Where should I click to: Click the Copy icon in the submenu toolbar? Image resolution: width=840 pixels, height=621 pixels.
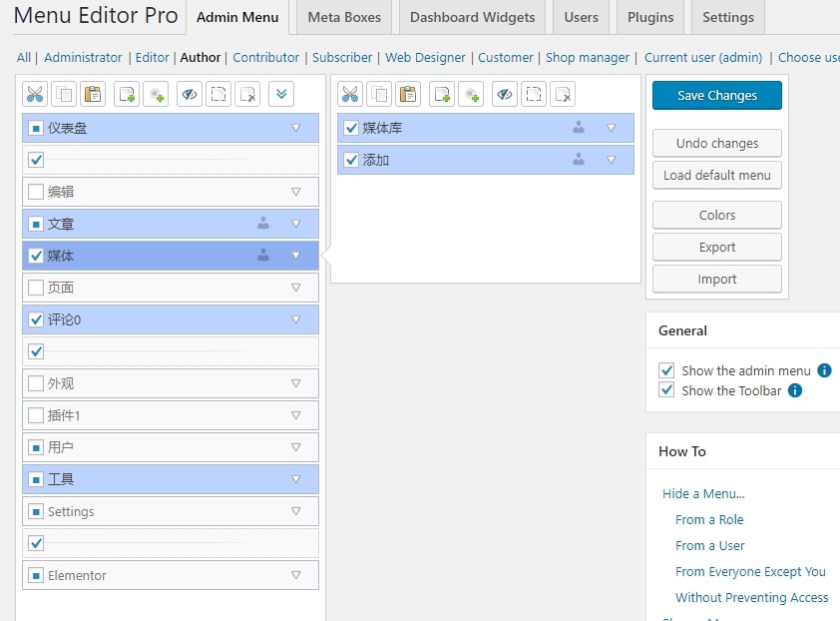pos(379,95)
